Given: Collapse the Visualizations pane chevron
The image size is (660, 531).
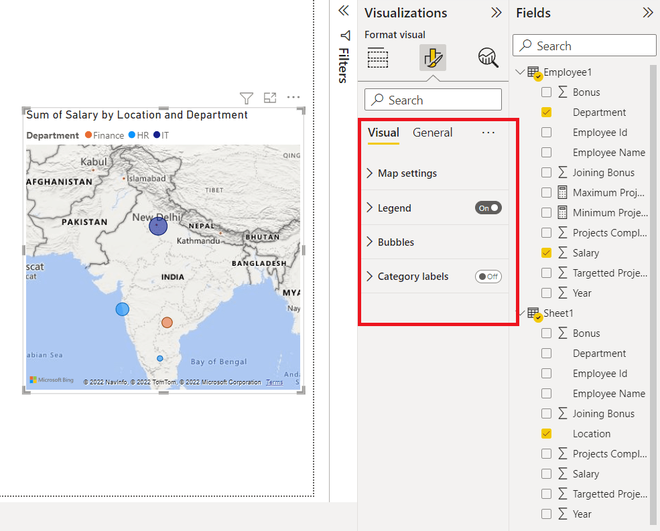Looking at the screenshot, I should pyautogui.click(x=496, y=13).
